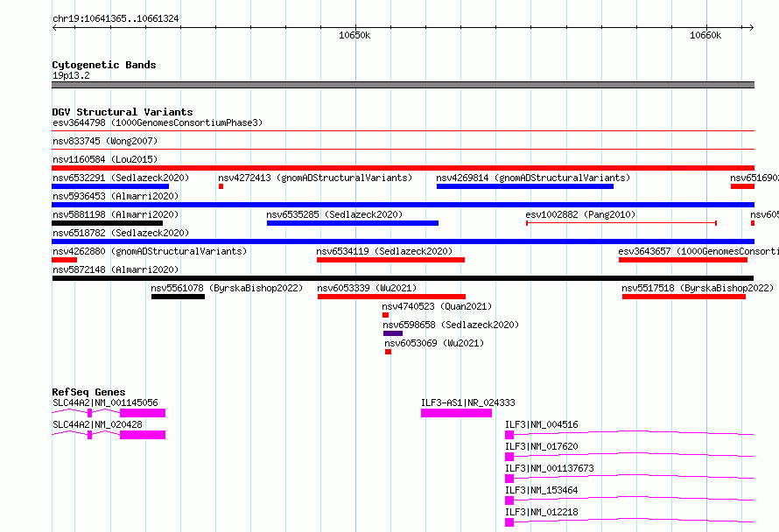Click the magenta ILF3-AS1|NR_024333 gene bar
The height and width of the screenshot is (532, 779).
[457, 413]
